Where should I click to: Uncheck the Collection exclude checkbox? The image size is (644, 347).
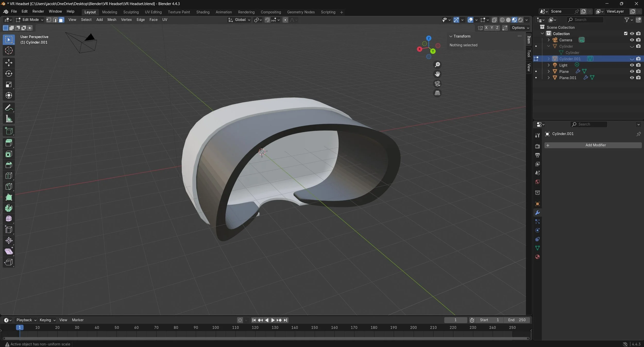point(625,34)
